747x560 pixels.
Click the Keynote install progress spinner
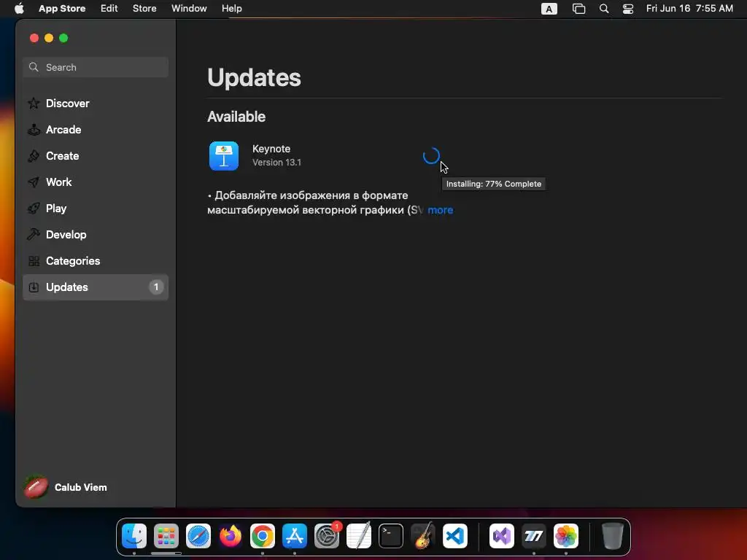[x=431, y=156]
